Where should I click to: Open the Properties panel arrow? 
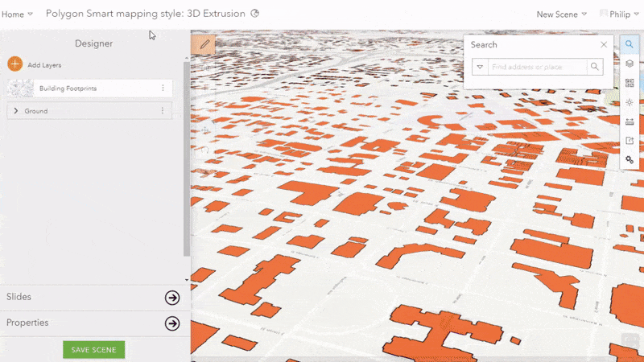pyautogui.click(x=172, y=323)
